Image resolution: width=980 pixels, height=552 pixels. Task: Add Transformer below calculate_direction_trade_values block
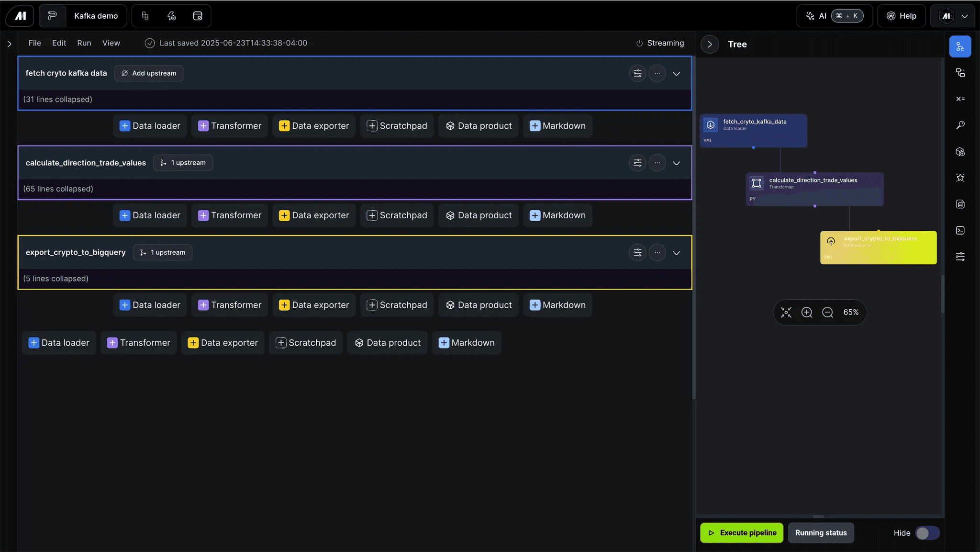coord(230,215)
